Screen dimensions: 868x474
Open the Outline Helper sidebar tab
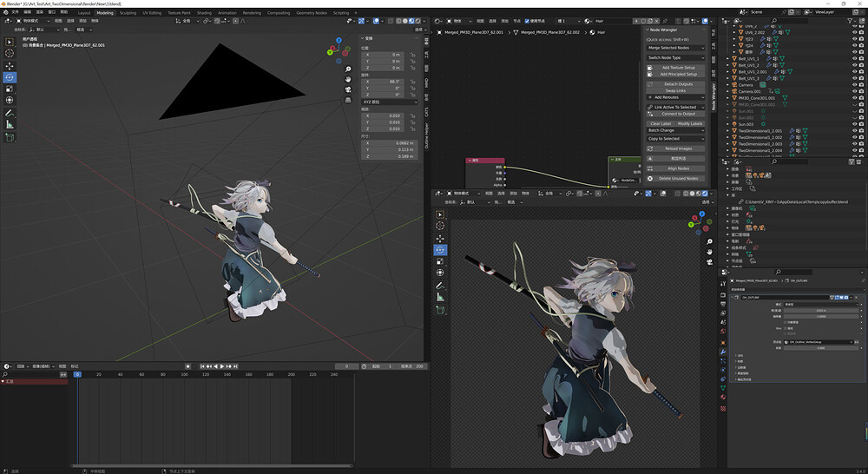[x=427, y=135]
